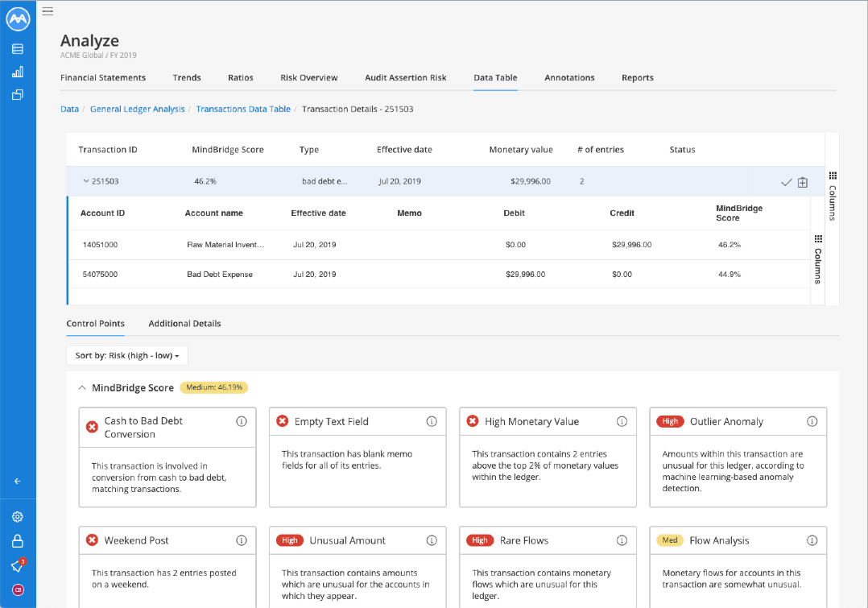Click the checkmark icon for transaction 251503

point(786,182)
